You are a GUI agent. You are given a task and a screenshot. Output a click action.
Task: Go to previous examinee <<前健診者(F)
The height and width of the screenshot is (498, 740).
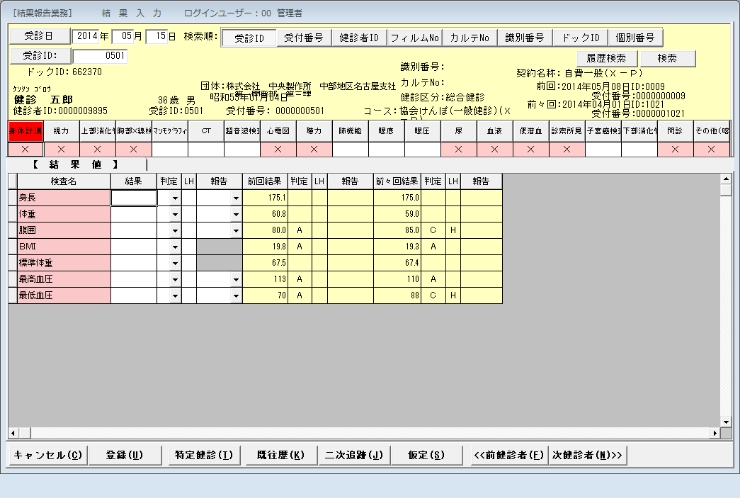(509, 455)
